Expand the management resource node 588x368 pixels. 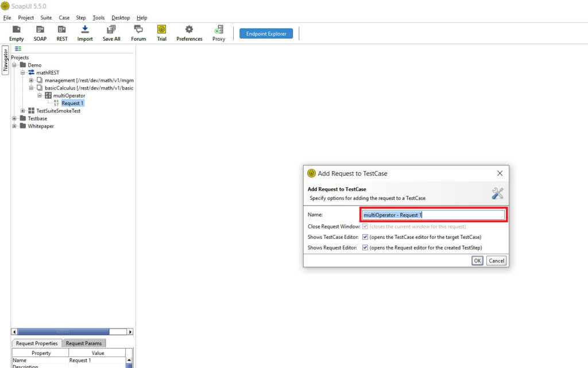coord(31,80)
